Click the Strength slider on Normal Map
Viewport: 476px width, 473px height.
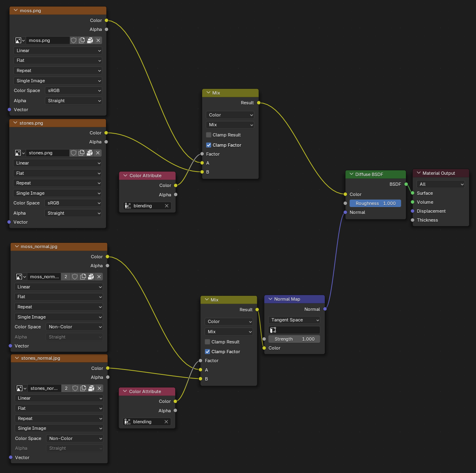coord(294,339)
